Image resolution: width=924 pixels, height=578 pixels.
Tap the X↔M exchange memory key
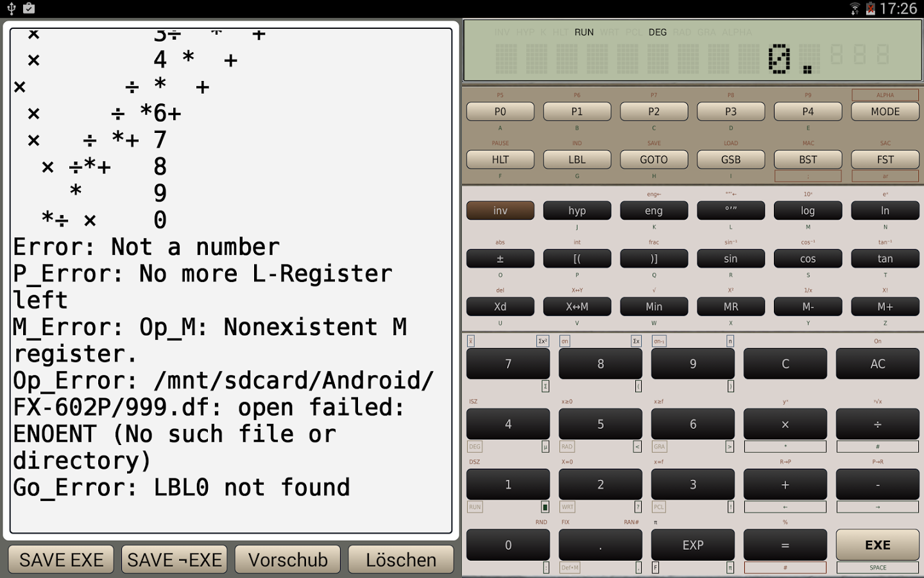577,307
